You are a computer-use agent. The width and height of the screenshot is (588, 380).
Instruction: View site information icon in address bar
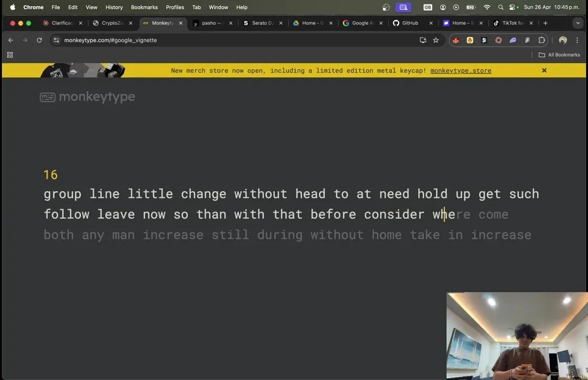[x=56, y=40]
